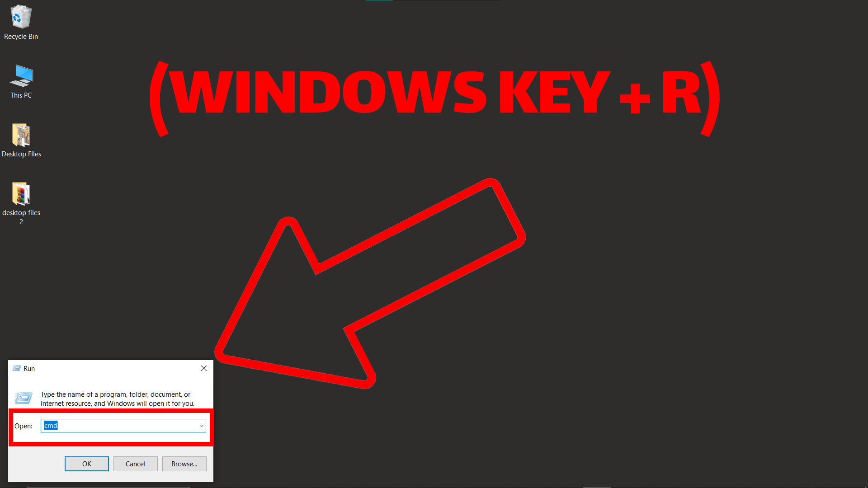Open Desktop Files folder icon

tap(20, 136)
